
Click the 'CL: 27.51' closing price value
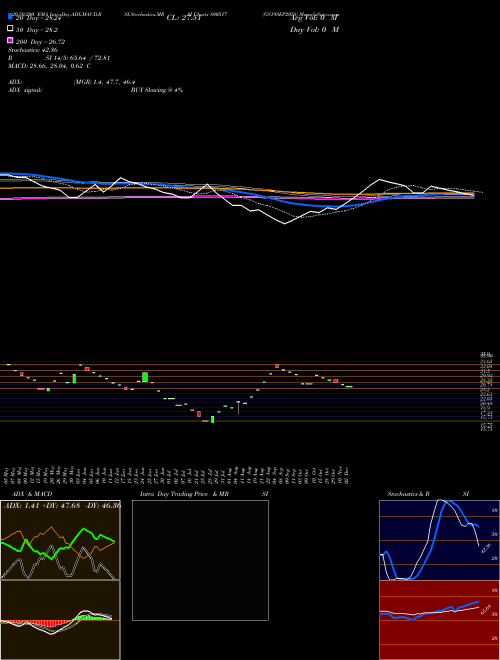(x=184, y=18)
